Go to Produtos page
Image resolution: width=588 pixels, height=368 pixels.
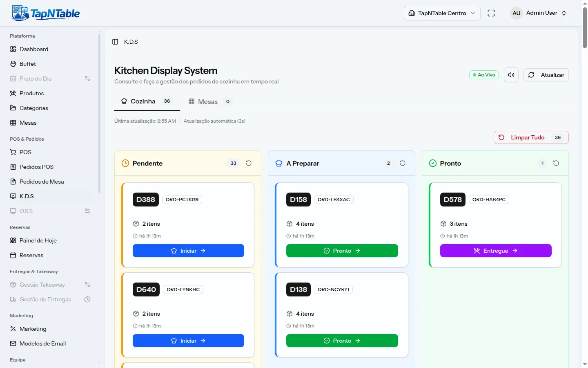pos(50,93)
